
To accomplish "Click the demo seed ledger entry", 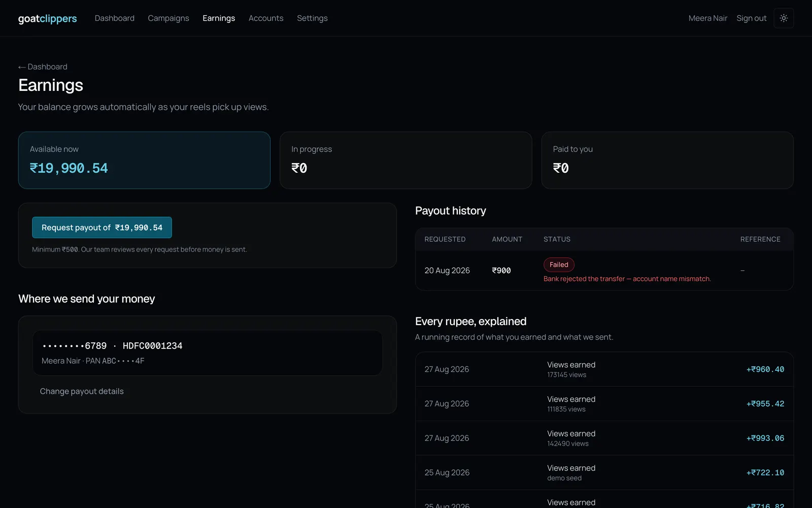I will [x=564, y=479].
